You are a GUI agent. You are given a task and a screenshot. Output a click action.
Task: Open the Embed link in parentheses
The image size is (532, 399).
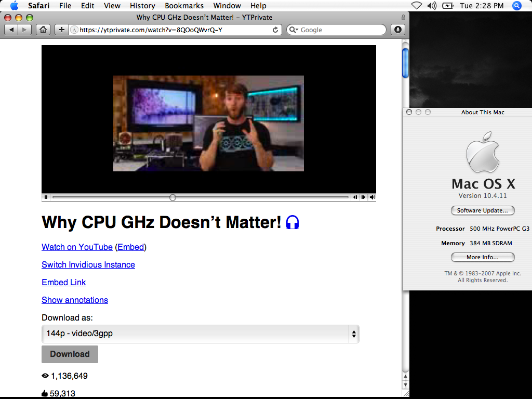(130, 247)
